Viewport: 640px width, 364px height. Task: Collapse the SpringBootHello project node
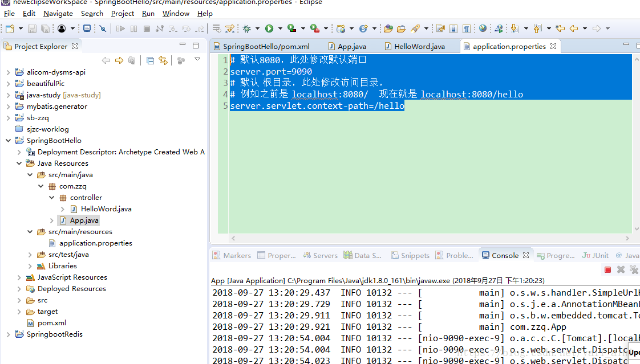8,141
